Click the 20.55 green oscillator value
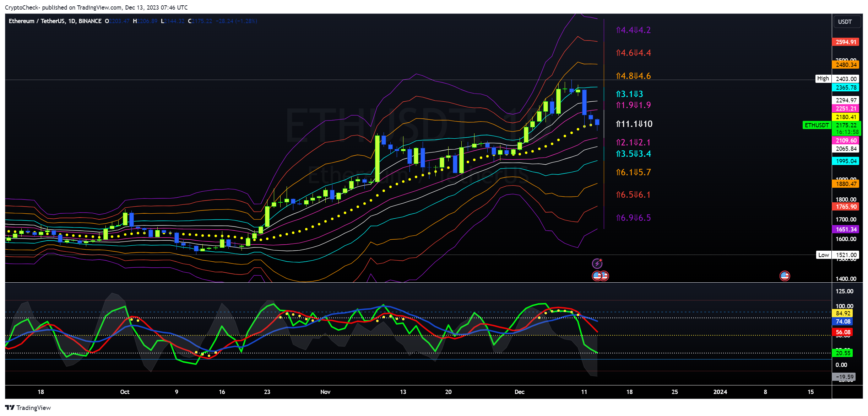The width and height of the screenshot is (868, 416). coord(842,353)
